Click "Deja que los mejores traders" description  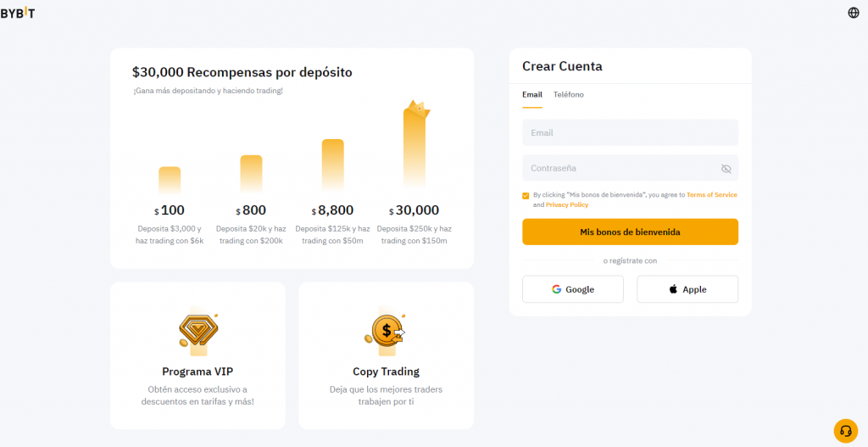click(x=386, y=395)
